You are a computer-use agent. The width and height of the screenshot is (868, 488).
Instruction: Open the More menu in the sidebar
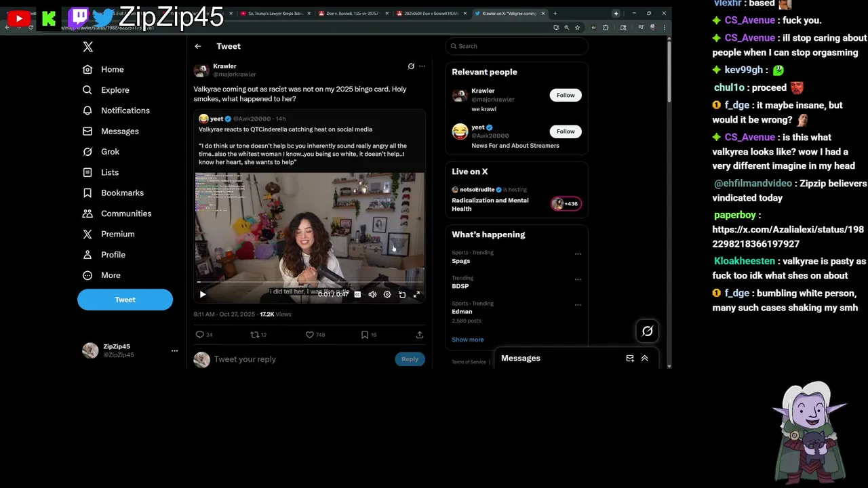(102, 275)
